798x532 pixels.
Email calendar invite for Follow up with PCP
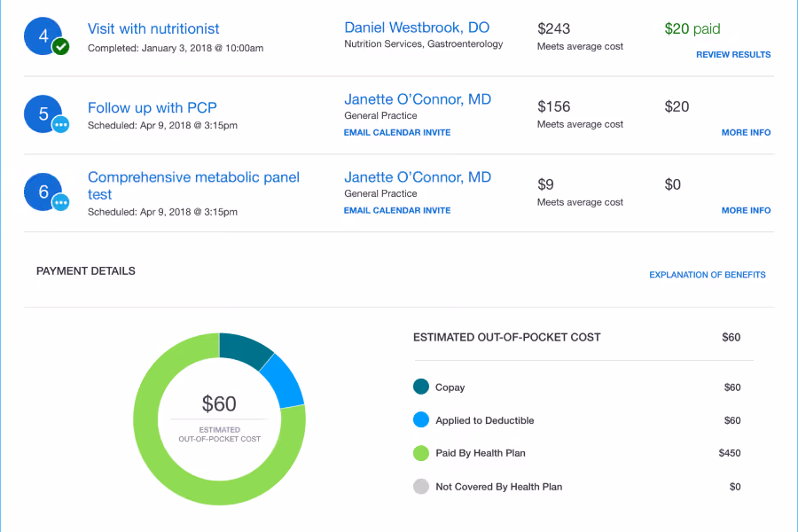click(397, 132)
